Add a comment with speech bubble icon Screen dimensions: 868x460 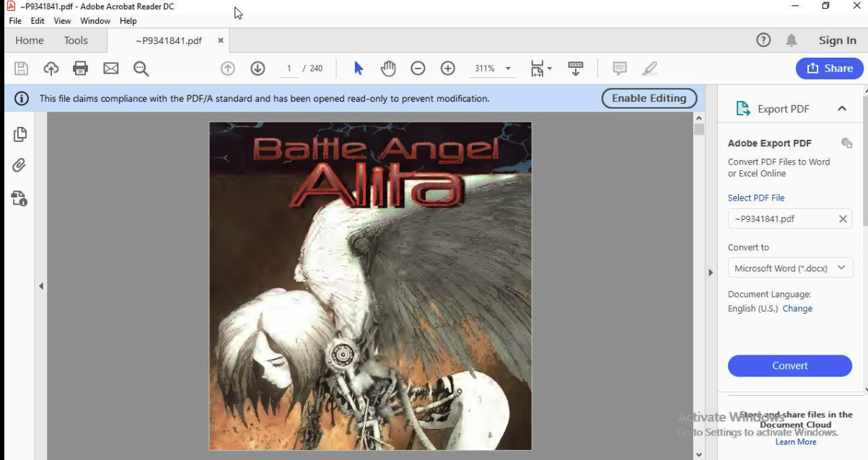coord(619,68)
